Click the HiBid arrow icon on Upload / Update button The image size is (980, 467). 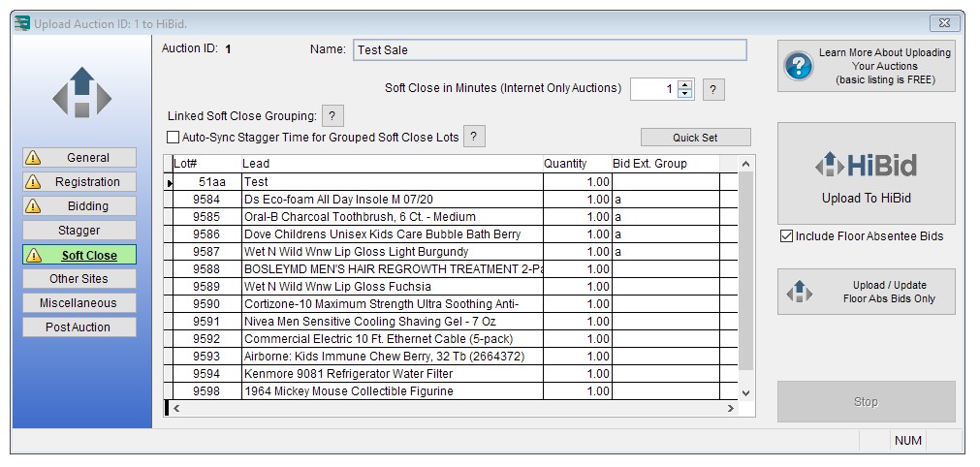pyautogui.click(x=800, y=292)
